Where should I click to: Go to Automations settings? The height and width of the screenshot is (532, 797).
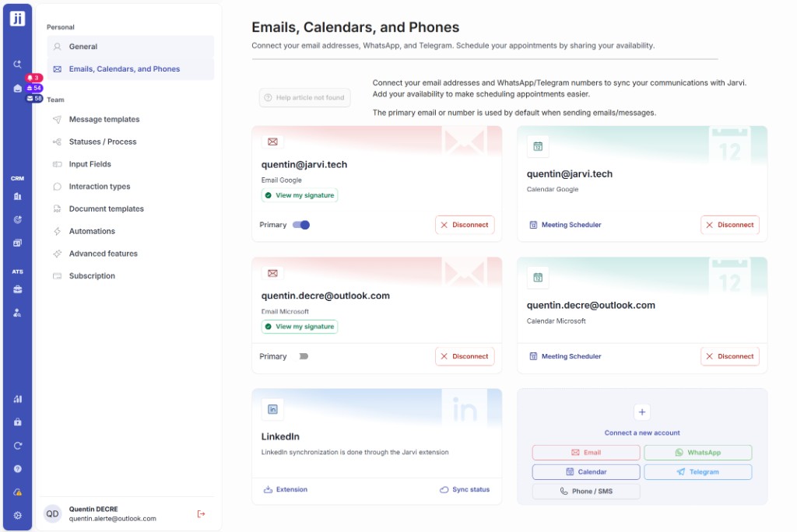click(130, 231)
